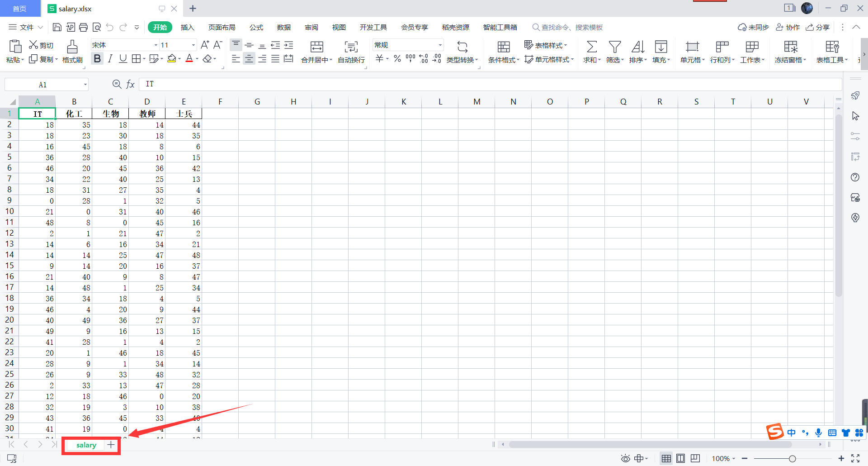Click the Type Conversion (类型转换) icon
Viewport: 868px width, 466px height.
[462, 47]
